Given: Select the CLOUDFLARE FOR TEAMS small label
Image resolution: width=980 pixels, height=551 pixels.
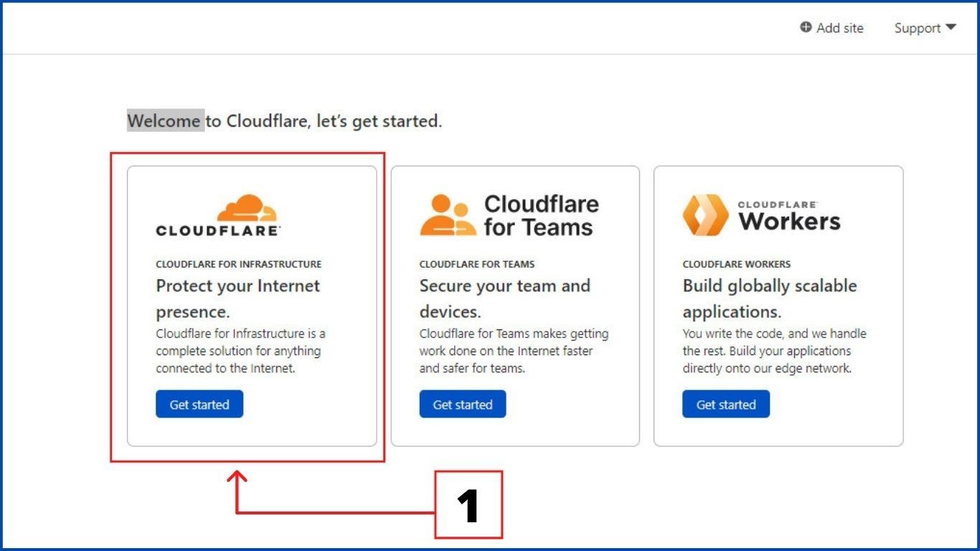Looking at the screenshot, I should (x=476, y=264).
